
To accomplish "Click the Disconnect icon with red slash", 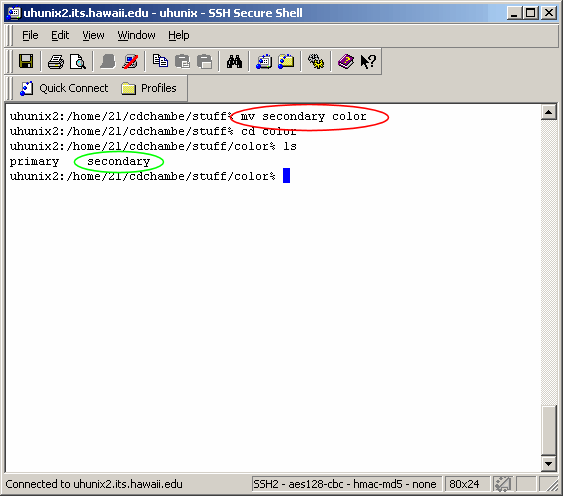I will click(130, 62).
